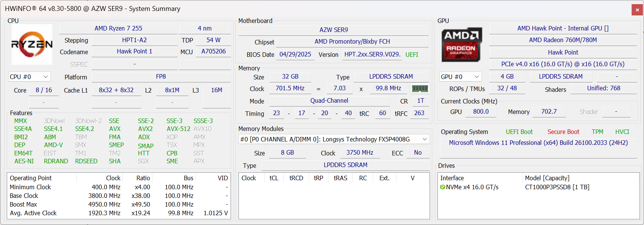Click the AMD Radeon 760M/780M field
The width and height of the screenshot is (644, 225).
coord(563,40)
